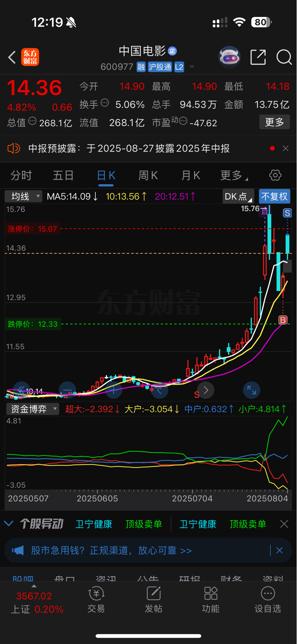Viewport: 297px width, 644px height.
Task: Go back using the left arrow
Action: coord(12,57)
